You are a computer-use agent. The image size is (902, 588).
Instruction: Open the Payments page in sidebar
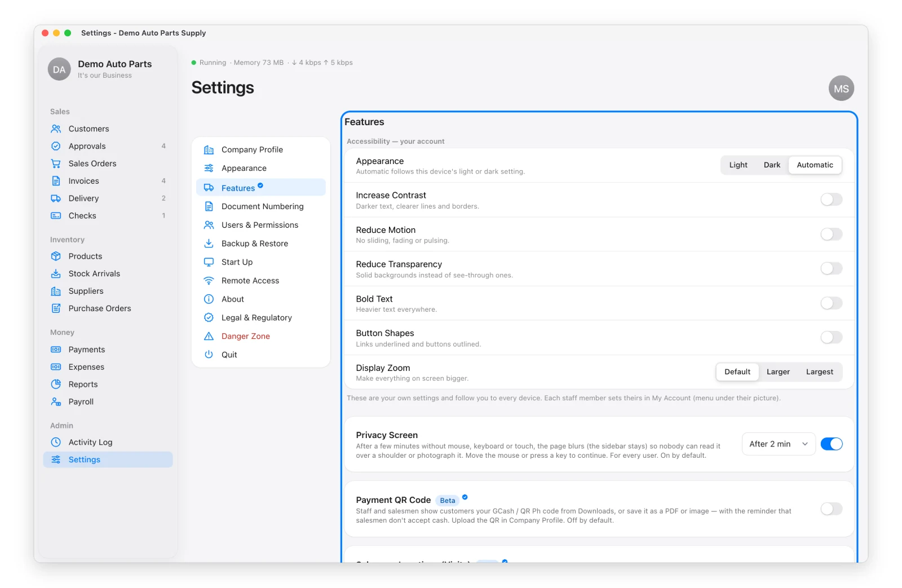[x=108, y=350]
